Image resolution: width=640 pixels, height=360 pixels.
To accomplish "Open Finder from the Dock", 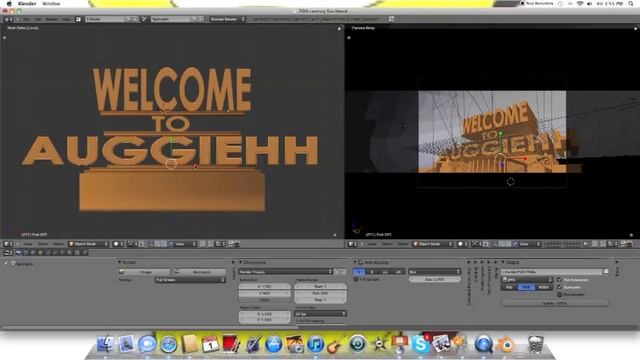I will (105, 344).
